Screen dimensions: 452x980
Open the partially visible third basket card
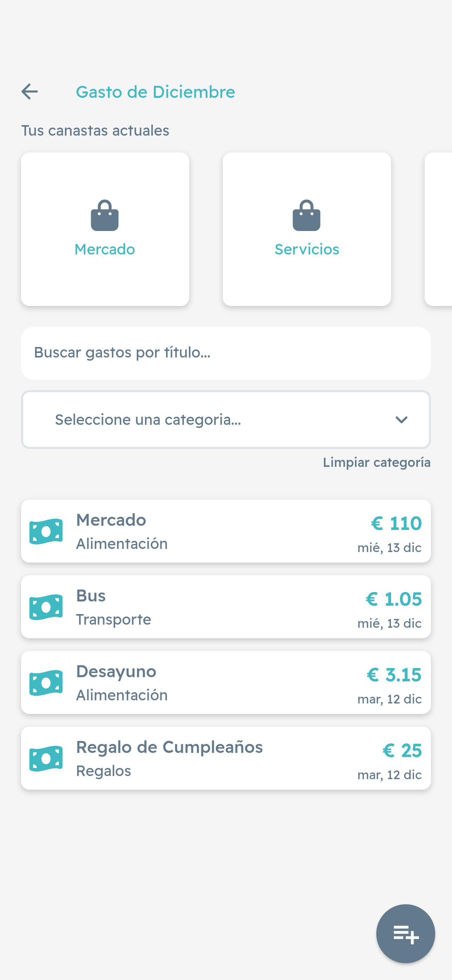[439, 229]
